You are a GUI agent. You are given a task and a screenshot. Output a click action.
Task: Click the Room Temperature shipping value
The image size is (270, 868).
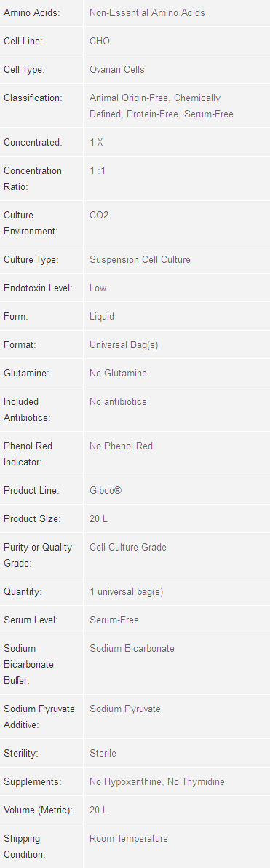pyautogui.click(x=129, y=839)
